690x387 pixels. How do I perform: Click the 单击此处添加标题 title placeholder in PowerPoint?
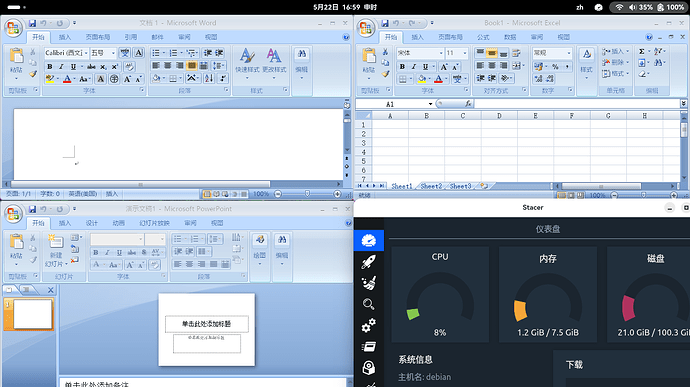pyautogui.click(x=206, y=324)
